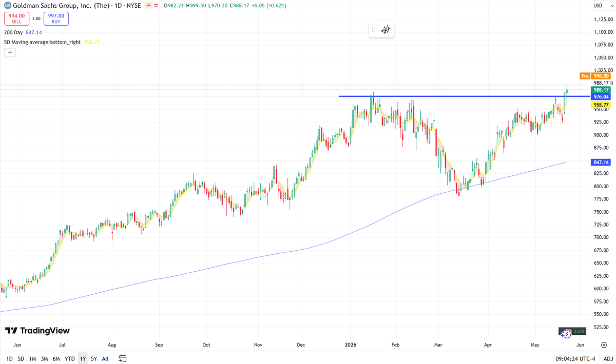Select the 1M time range
The image size is (616, 364).
pyautogui.click(x=32, y=358)
